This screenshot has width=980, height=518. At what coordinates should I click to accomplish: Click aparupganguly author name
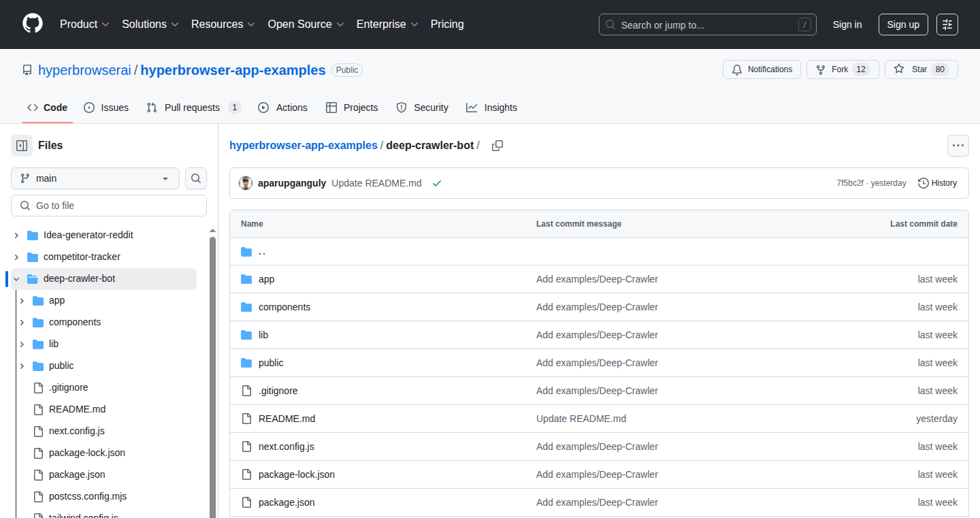292,183
